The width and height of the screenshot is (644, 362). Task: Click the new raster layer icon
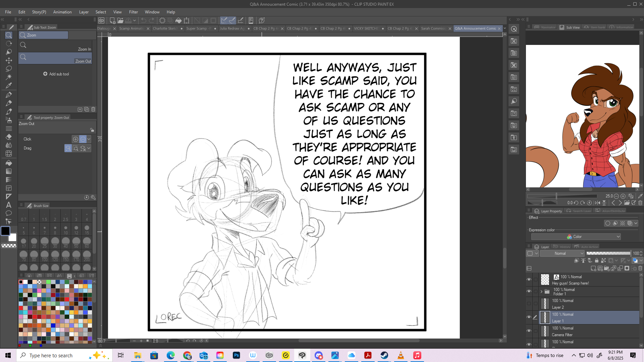(x=593, y=268)
